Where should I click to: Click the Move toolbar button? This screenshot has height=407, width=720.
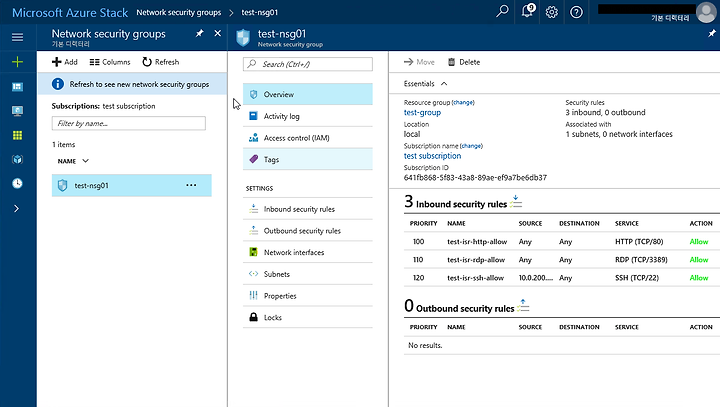419,62
